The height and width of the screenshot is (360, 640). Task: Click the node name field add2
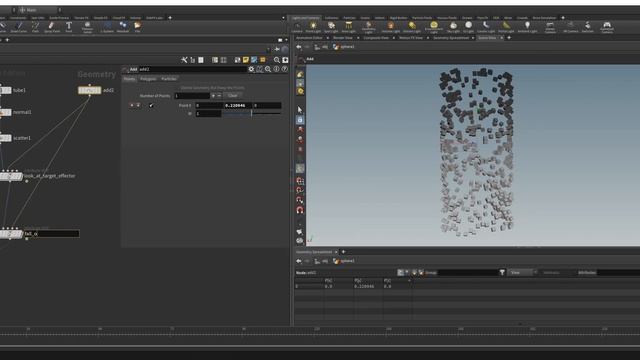click(193, 69)
